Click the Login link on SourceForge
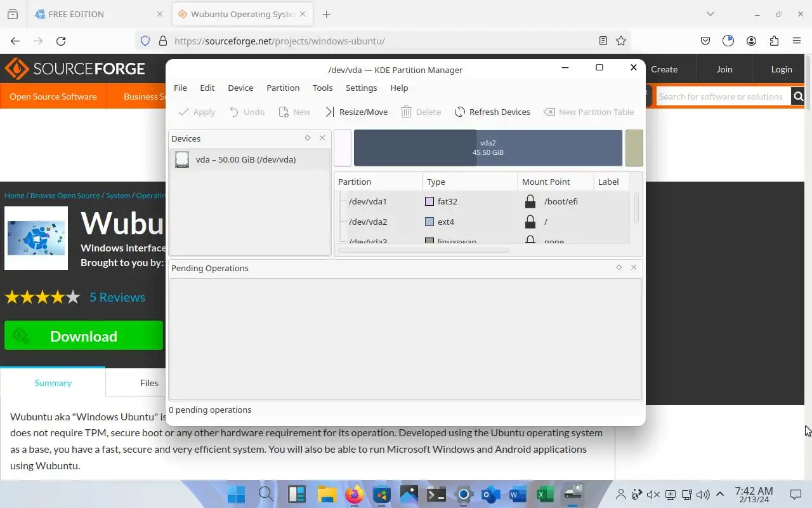Viewport: 812px width, 508px height. [782, 69]
